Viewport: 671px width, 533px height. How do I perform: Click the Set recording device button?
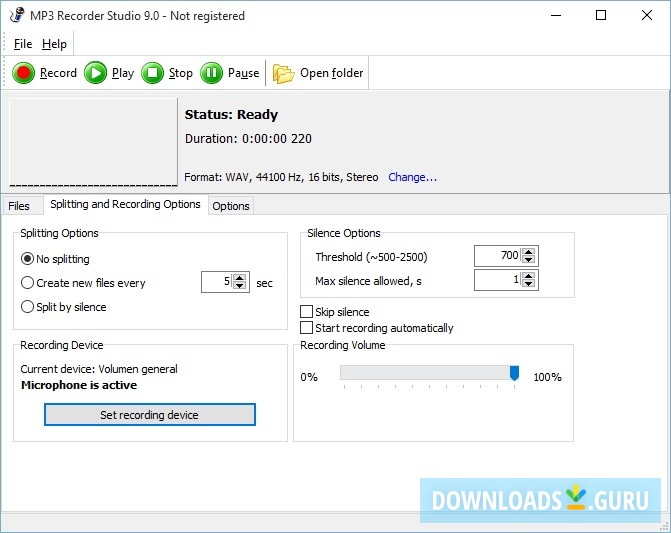[x=150, y=415]
